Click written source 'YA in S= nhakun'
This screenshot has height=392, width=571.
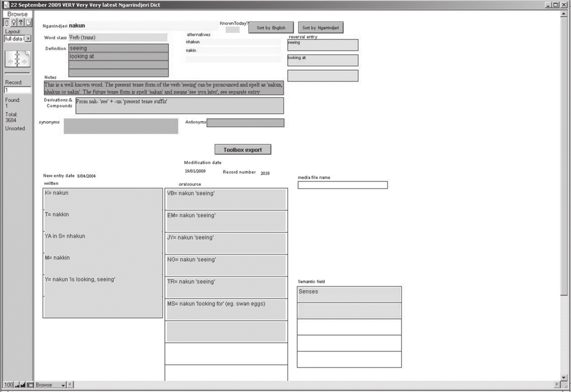(x=103, y=242)
